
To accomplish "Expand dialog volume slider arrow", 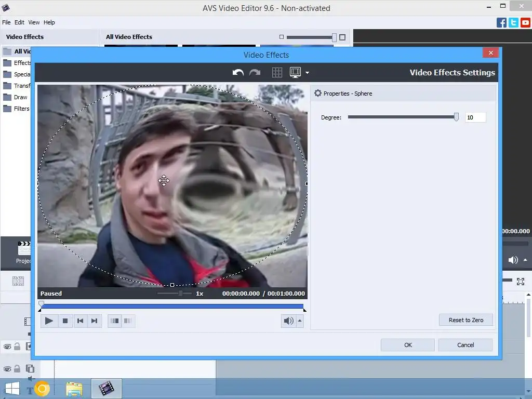I will [x=300, y=321].
